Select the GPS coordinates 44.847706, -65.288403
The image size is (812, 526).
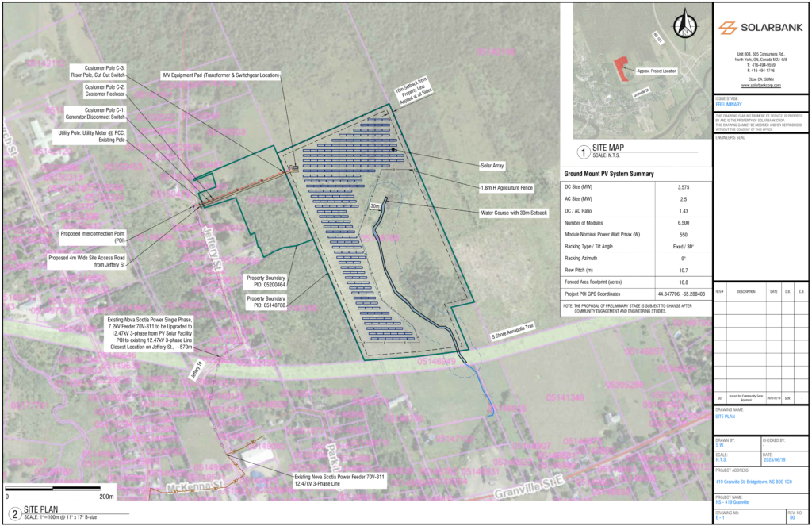coord(681,294)
